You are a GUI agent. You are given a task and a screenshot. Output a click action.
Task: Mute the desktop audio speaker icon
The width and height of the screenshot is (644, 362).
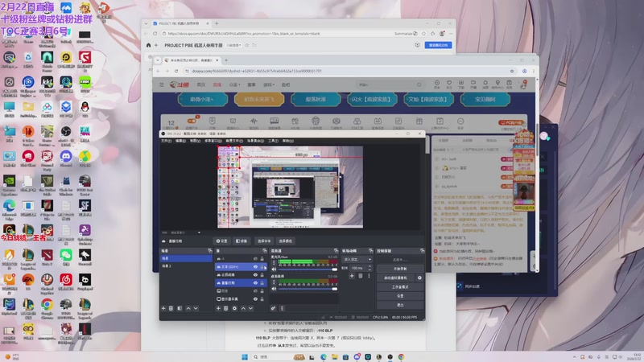[x=274, y=289]
